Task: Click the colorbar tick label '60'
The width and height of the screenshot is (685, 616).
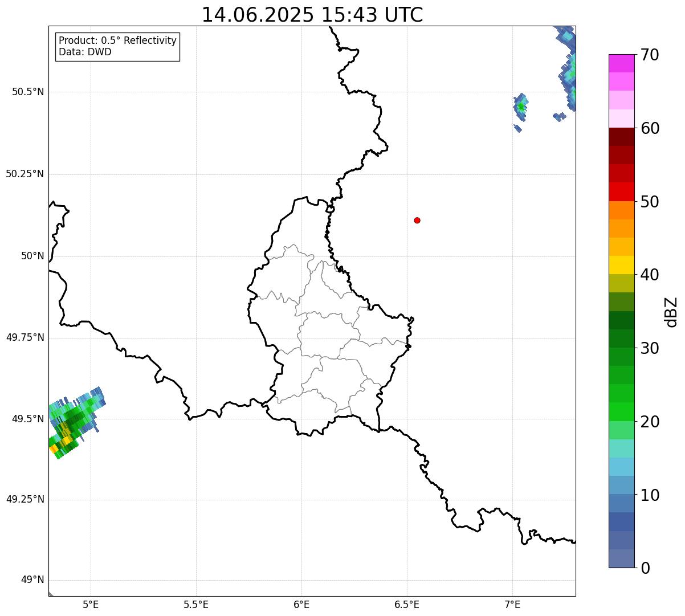Action: click(x=650, y=128)
